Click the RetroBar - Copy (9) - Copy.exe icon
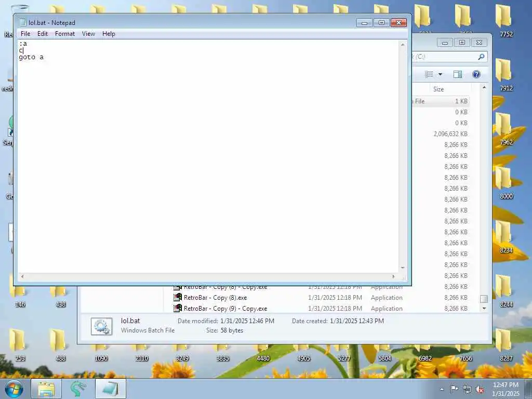The height and width of the screenshot is (399, 532). coord(178,309)
